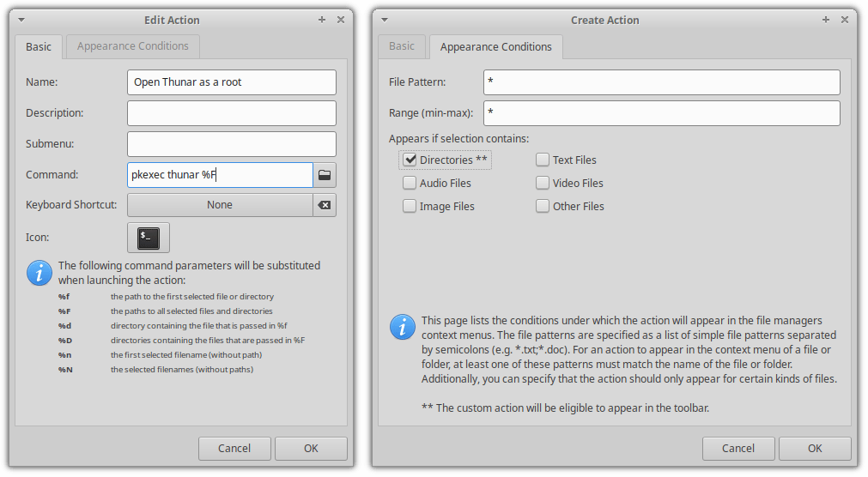
Task: Maximize the Edit Action dialog
Action: (x=322, y=20)
